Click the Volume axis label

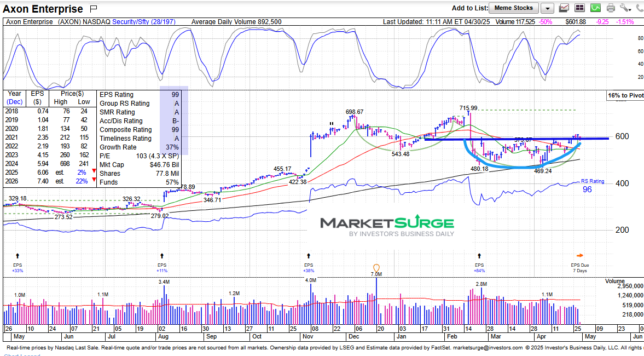tap(615, 281)
